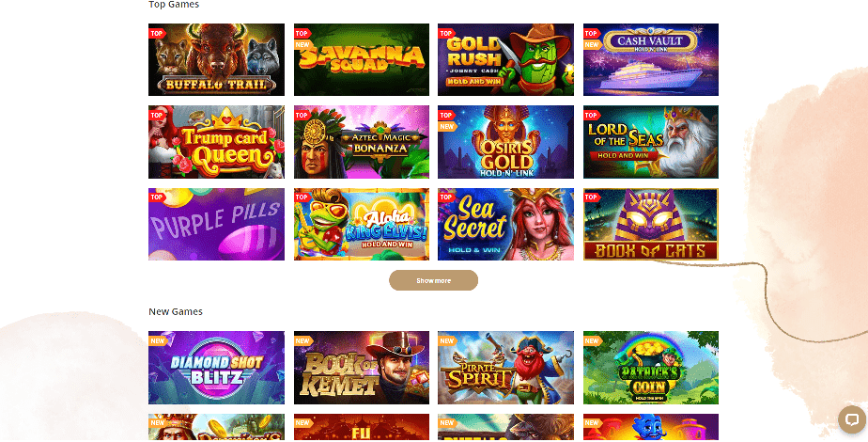Open Diamond Shot Blitz game
The width and height of the screenshot is (868, 442).
pos(216,368)
